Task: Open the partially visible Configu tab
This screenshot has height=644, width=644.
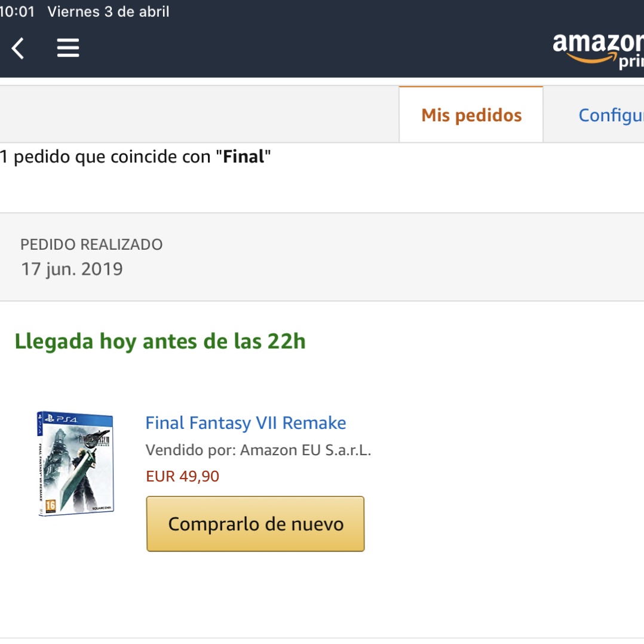Action: point(611,115)
